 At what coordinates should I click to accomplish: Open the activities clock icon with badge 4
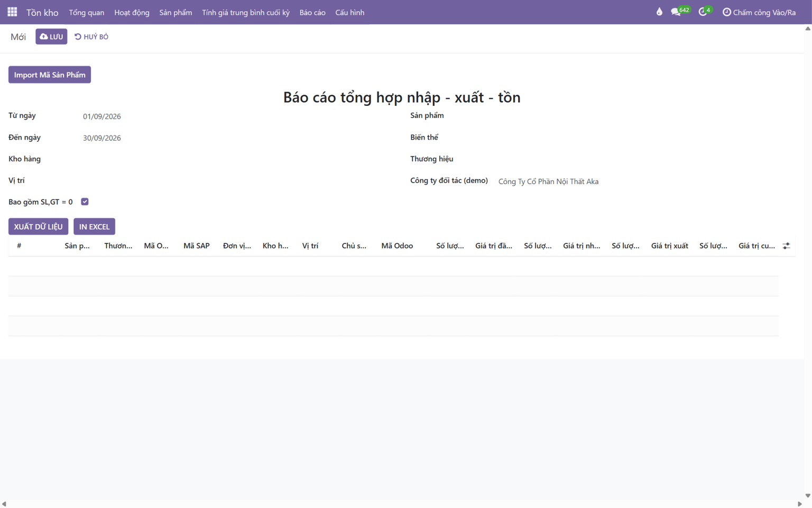705,12
